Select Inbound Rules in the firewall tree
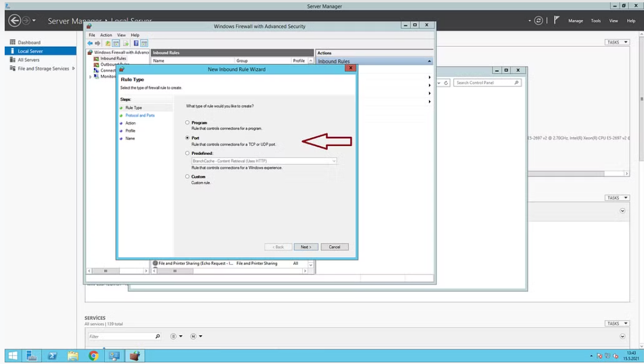The height and width of the screenshot is (364, 644). tap(113, 58)
